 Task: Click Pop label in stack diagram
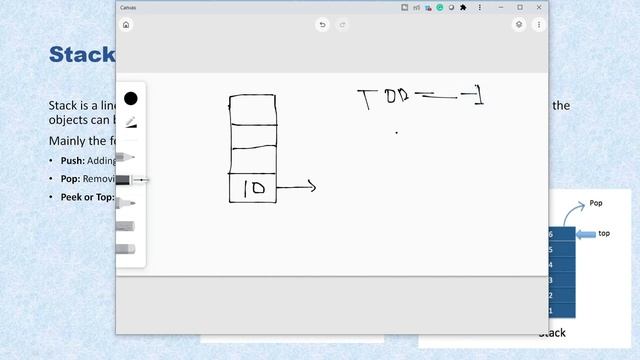pyautogui.click(x=596, y=203)
